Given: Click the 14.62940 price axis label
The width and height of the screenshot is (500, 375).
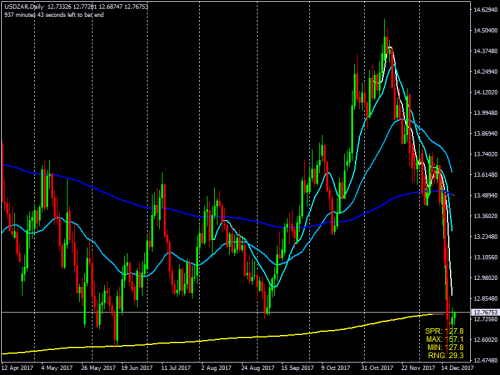Looking at the screenshot, I should click(x=486, y=10).
